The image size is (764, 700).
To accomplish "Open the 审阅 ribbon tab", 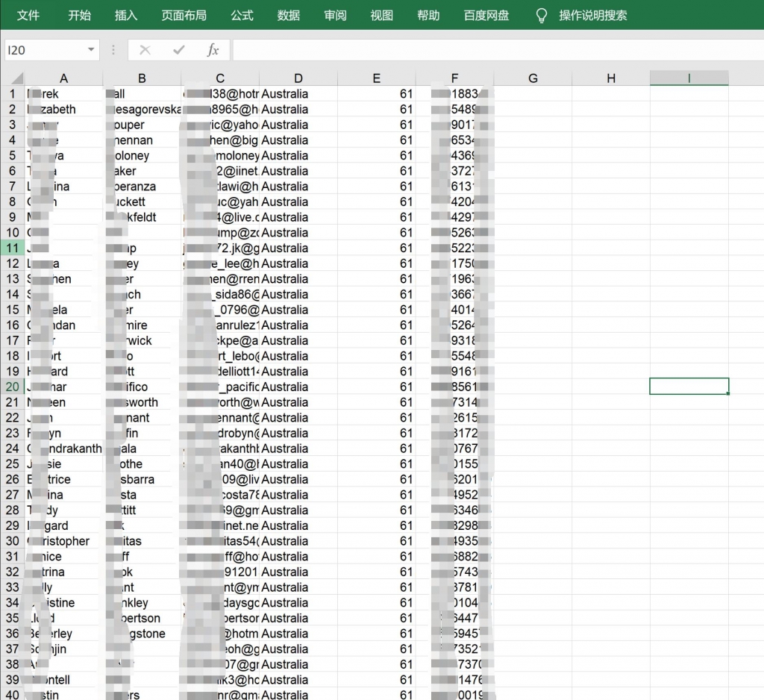I will pos(335,16).
